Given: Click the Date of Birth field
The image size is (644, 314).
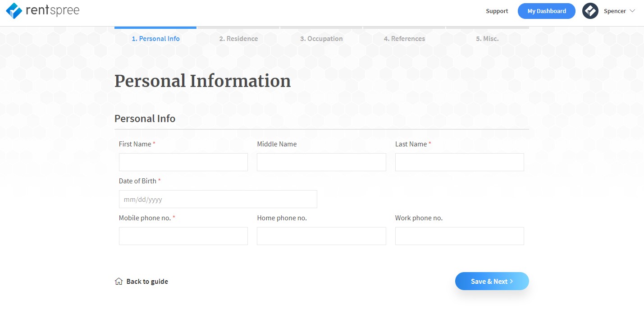Looking at the screenshot, I should [x=218, y=199].
